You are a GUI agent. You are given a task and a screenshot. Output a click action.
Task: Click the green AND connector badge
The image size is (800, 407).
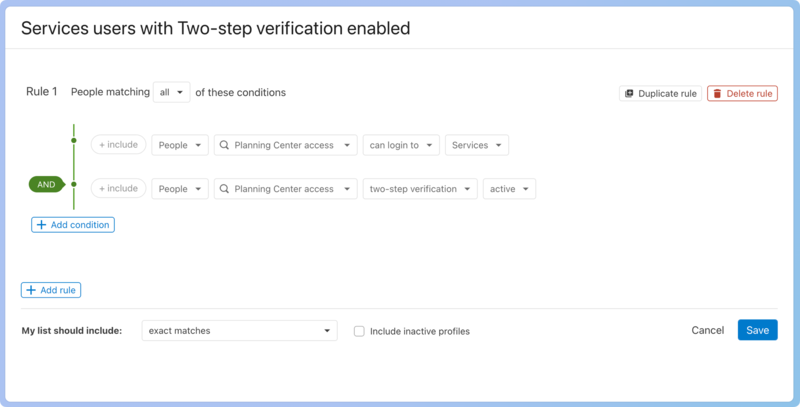[46, 185]
